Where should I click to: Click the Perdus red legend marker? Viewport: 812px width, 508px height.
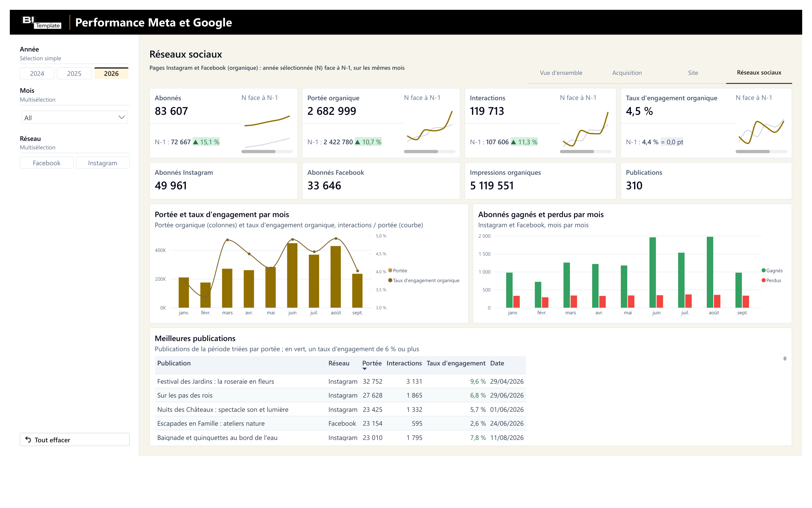(x=763, y=280)
